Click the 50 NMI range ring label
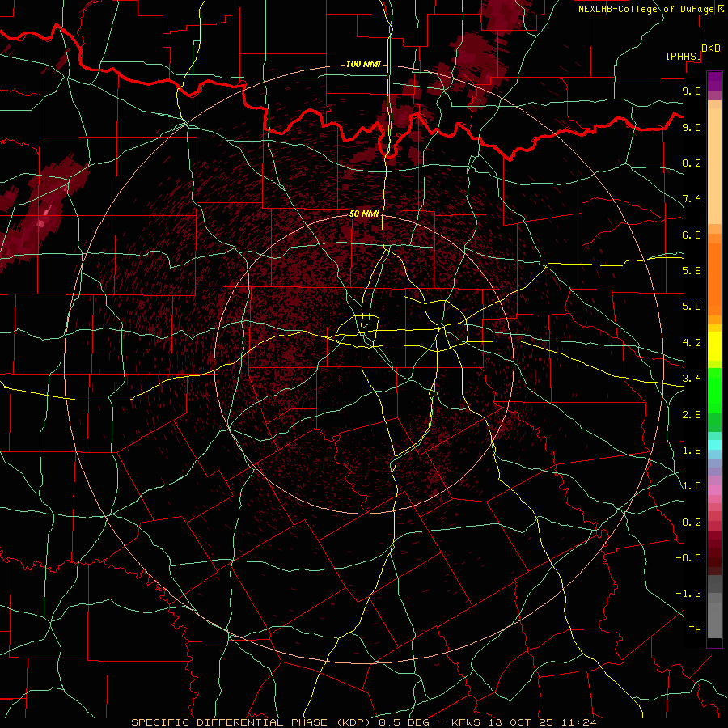Viewport: 728px width, 728px height. [364, 214]
